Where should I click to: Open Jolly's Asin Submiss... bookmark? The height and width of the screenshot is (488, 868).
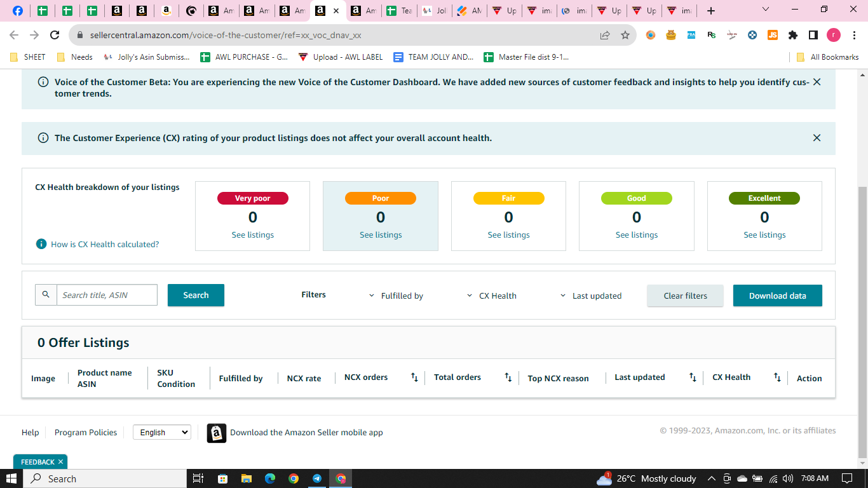coord(147,57)
